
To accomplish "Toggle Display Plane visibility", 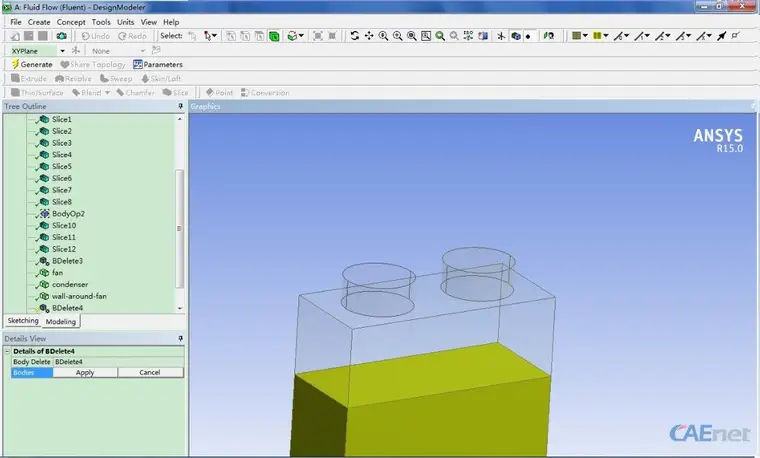I will click(x=501, y=36).
